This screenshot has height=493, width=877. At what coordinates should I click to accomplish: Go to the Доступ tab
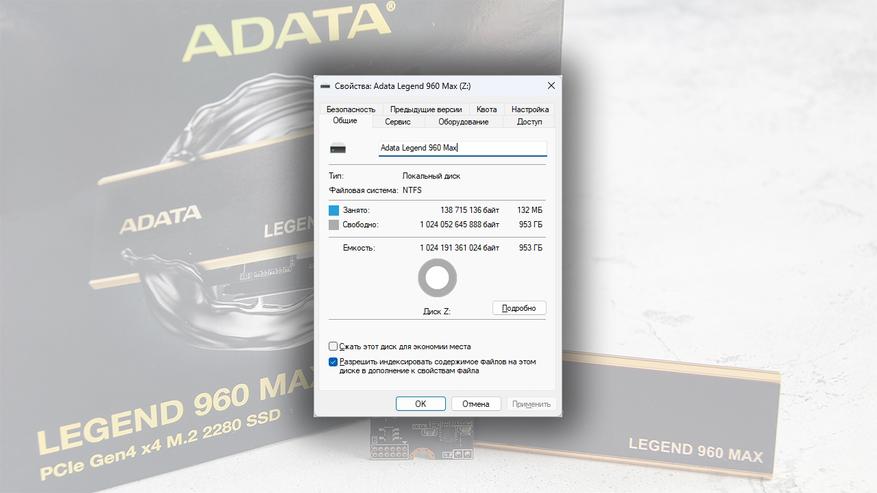[x=529, y=121]
